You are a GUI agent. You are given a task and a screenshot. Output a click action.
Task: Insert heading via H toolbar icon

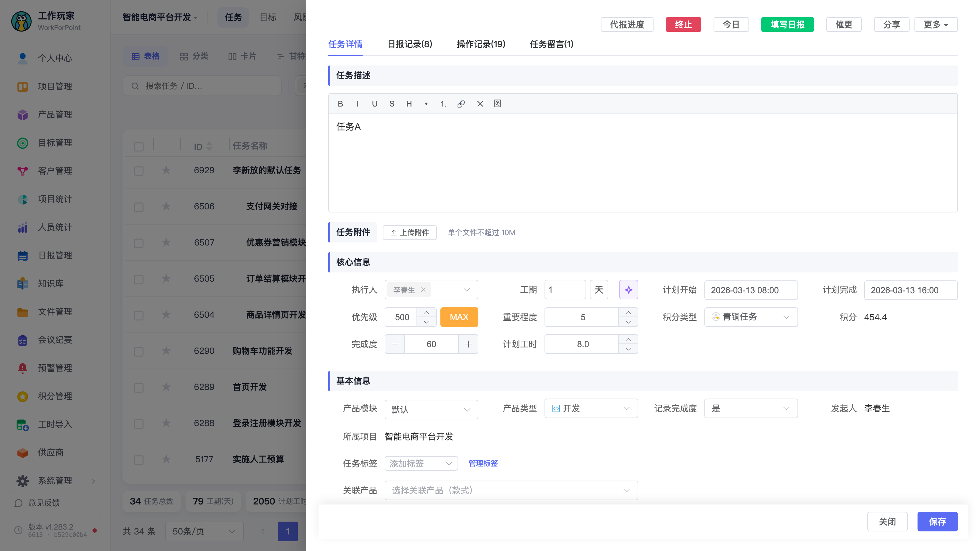pyautogui.click(x=409, y=103)
